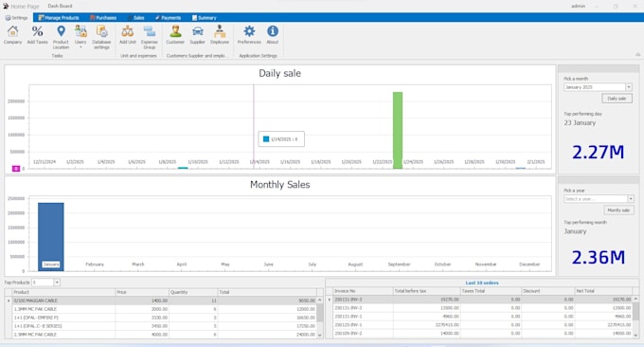This screenshot has width=644, height=347.
Task: Switch to the Settings ribbon tab
Action: 16,18
